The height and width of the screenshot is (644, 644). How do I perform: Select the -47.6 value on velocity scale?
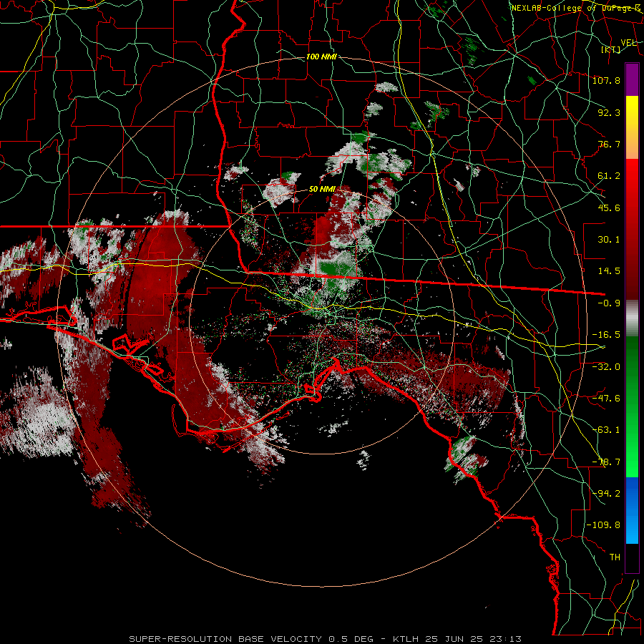[606, 399]
